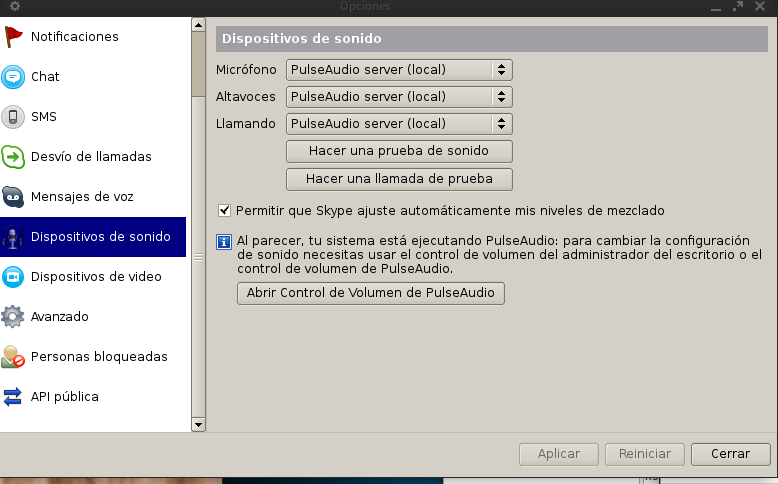The height and width of the screenshot is (484, 778).
Task: Click the sidebar scrollbar up arrow
Action: point(198,24)
